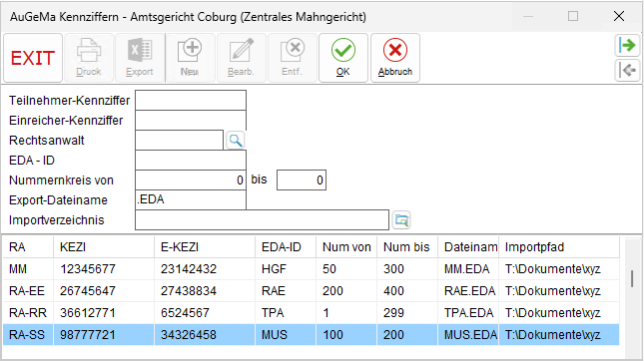Viewport: 644px width, 361px height.
Task: Click EDA-ID cell TPA
Action: pos(273,313)
